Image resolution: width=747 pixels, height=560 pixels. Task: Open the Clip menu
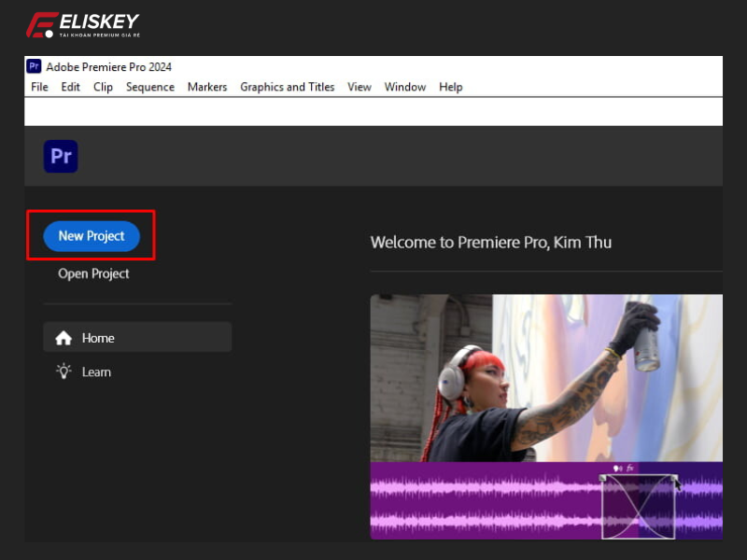point(103,87)
